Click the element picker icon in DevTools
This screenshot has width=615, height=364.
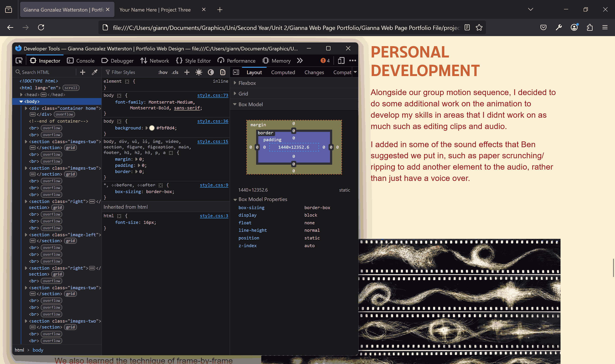(x=19, y=61)
